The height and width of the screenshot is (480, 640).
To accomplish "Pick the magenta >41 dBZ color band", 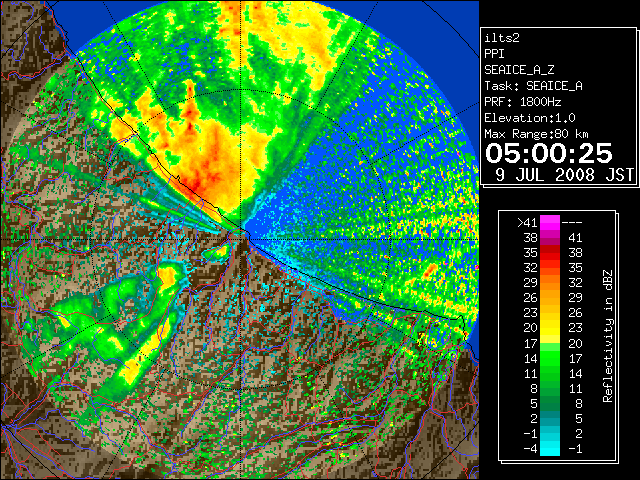I will [x=550, y=222].
